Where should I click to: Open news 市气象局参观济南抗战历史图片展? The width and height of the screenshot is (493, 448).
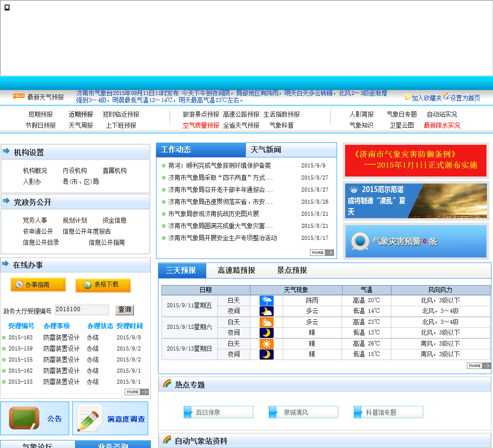[213, 214]
